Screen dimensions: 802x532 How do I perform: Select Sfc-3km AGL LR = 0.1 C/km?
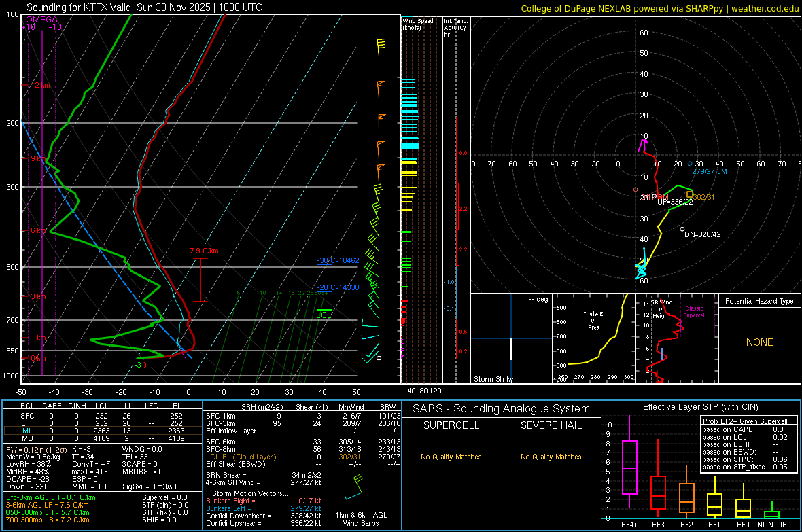[51, 498]
